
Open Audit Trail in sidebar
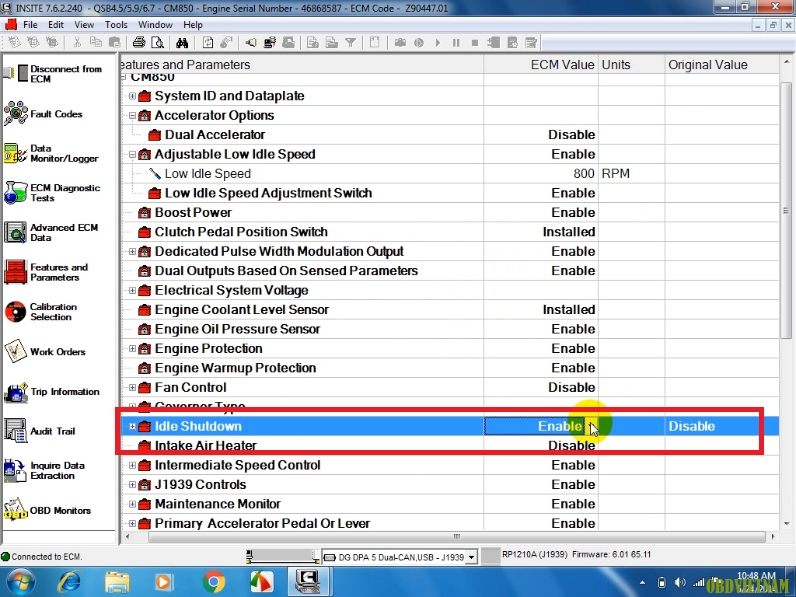tap(40, 431)
